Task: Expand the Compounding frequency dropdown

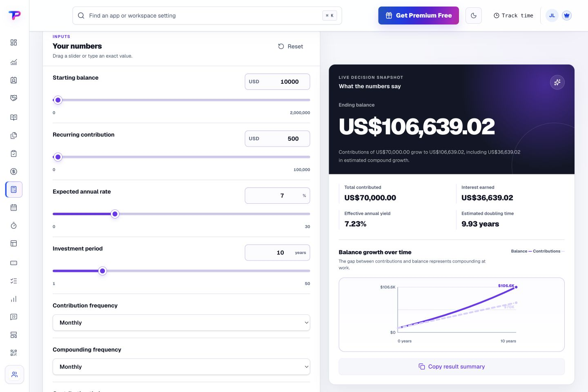Action: [181, 367]
